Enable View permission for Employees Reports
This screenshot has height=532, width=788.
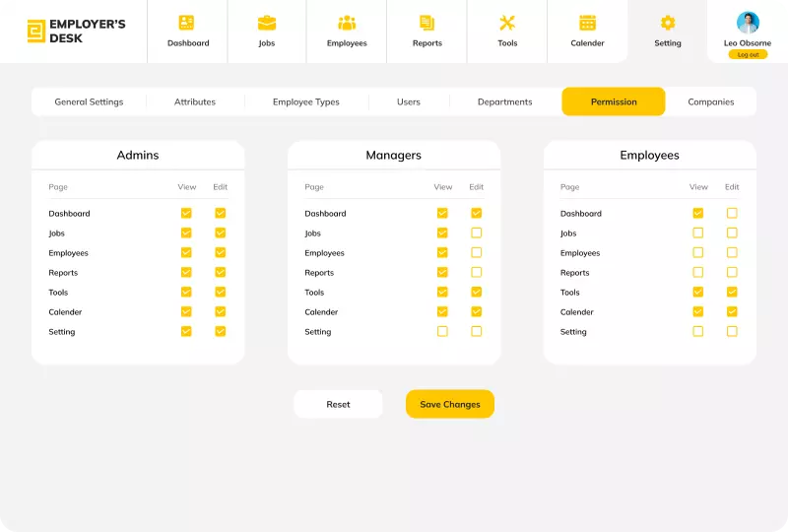click(698, 273)
